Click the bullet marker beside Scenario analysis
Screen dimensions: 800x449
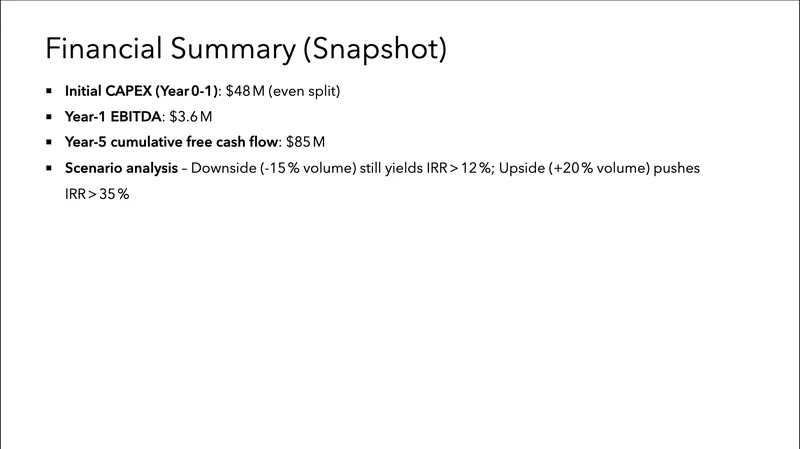[x=50, y=168]
